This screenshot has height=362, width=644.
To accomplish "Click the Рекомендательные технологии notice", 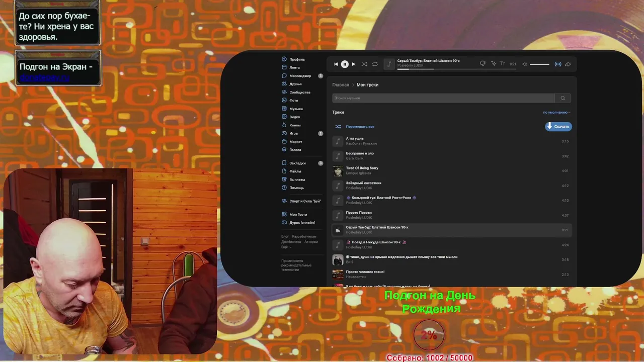I will (296, 265).
